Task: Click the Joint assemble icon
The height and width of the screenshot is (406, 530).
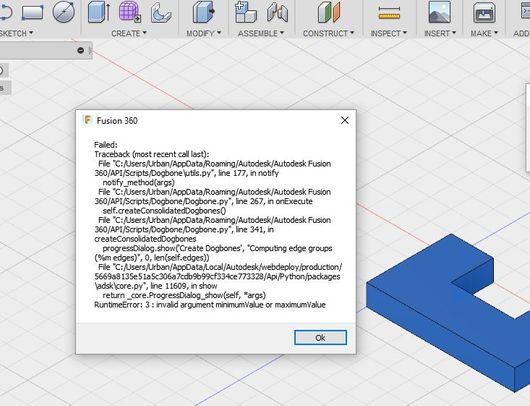Action: pos(277,13)
